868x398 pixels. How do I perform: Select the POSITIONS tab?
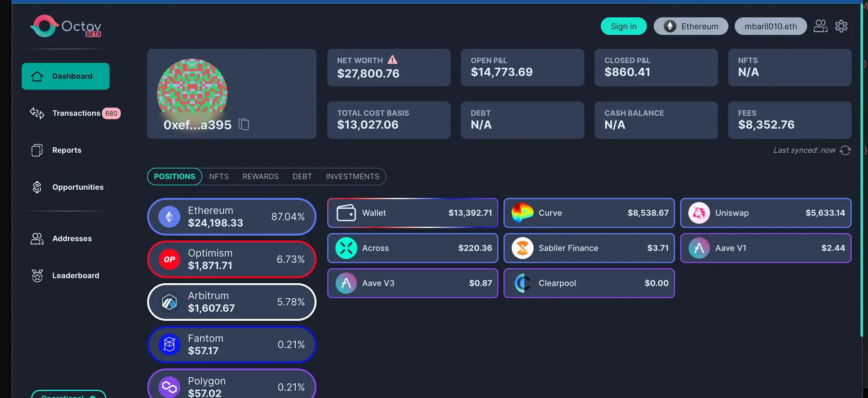175,177
